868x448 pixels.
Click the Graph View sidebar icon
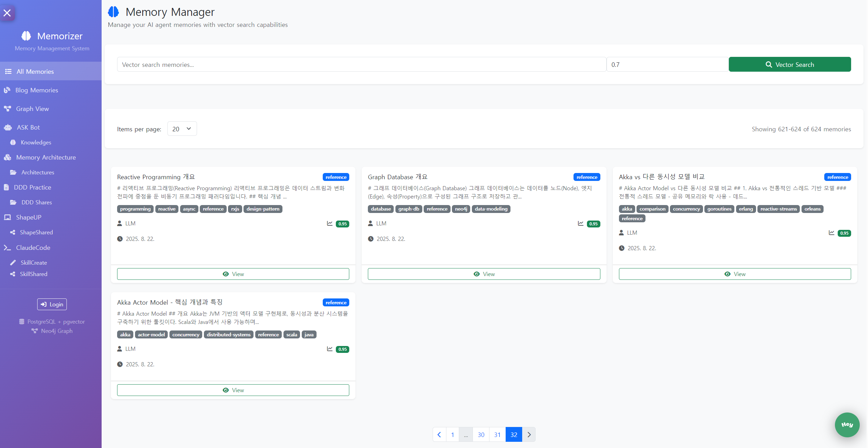[x=8, y=109]
